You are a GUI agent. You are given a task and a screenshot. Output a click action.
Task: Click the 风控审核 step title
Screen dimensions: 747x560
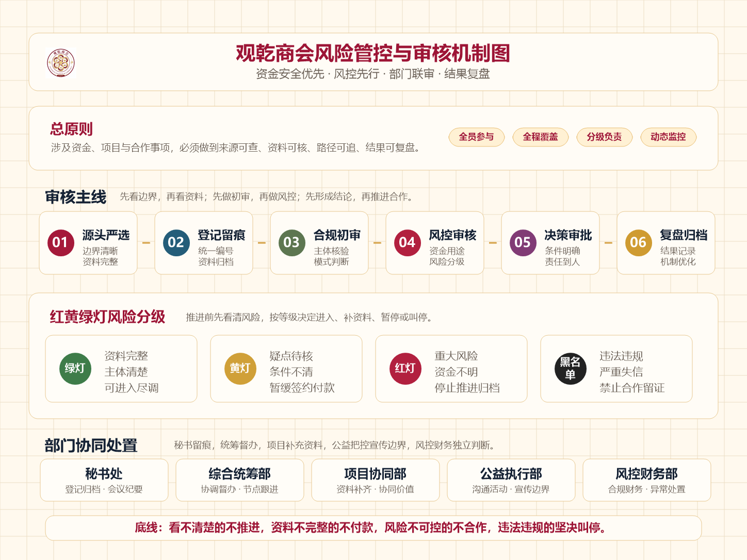pyautogui.click(x=452, y=235)
